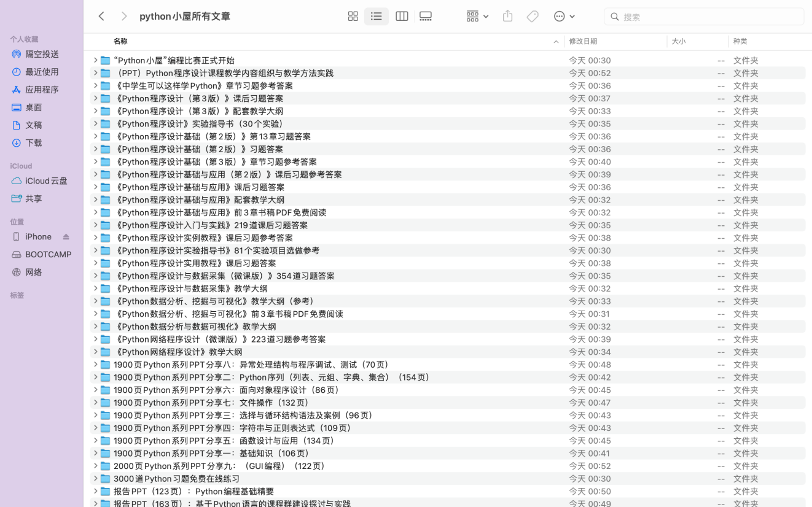Expand folder 1900页Python系列PPT分享七：文件操作
The width and height of the screenshot is (812, 507).
pos(95,403)
